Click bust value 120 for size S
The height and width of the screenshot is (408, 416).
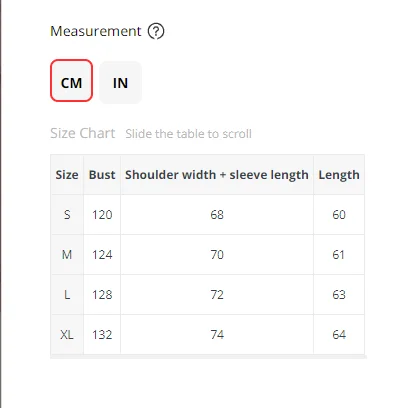[x=102, y=215]
